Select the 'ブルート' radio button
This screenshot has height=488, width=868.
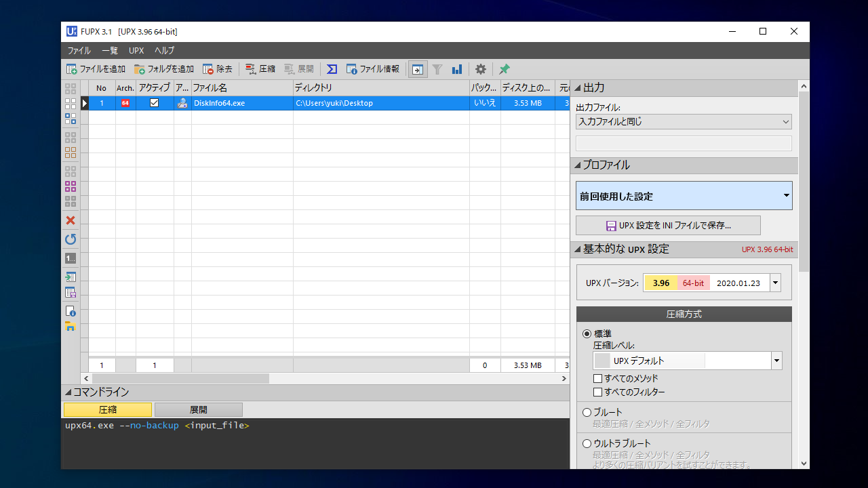click(x=587, y=412)
